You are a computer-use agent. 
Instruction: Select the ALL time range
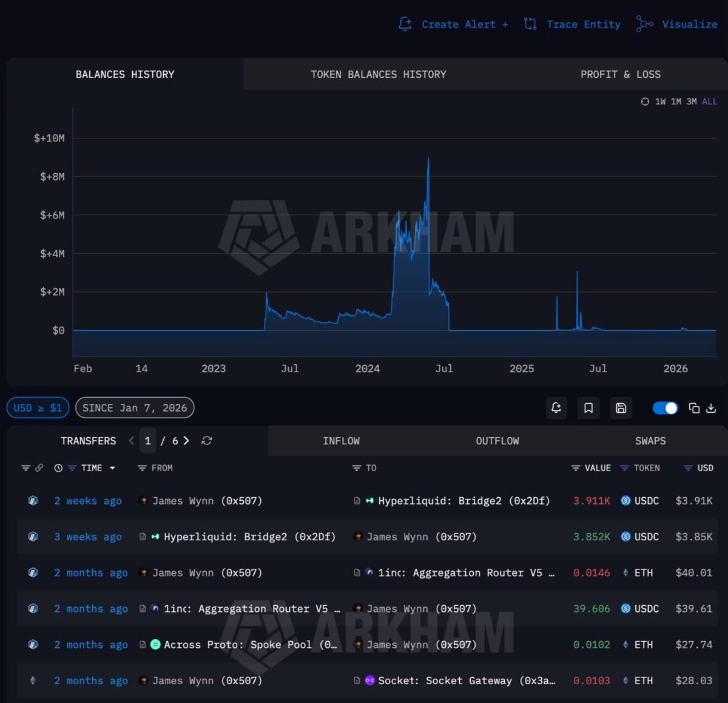710,101
